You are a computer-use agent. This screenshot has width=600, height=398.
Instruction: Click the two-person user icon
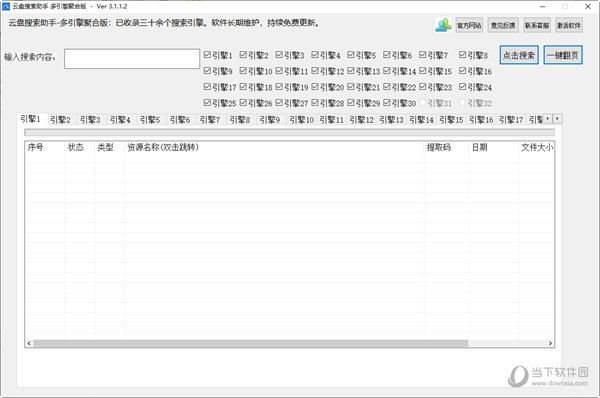pyautogui.click(x=443, y=25)
